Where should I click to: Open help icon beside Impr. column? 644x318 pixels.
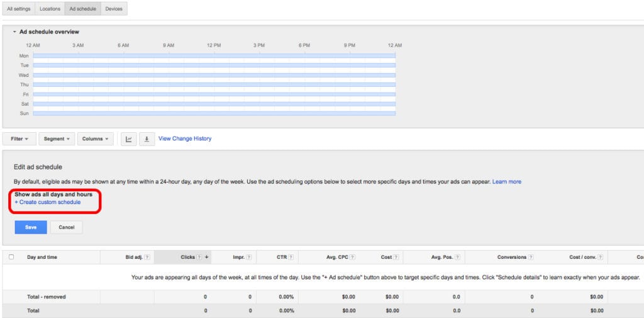pyautogui.click(x=249, y=257)
